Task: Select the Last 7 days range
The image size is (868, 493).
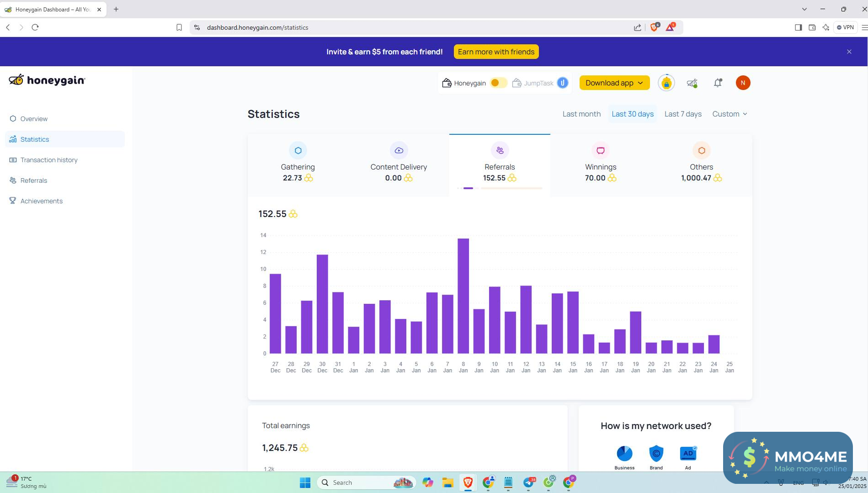Action: coord(683,114)
